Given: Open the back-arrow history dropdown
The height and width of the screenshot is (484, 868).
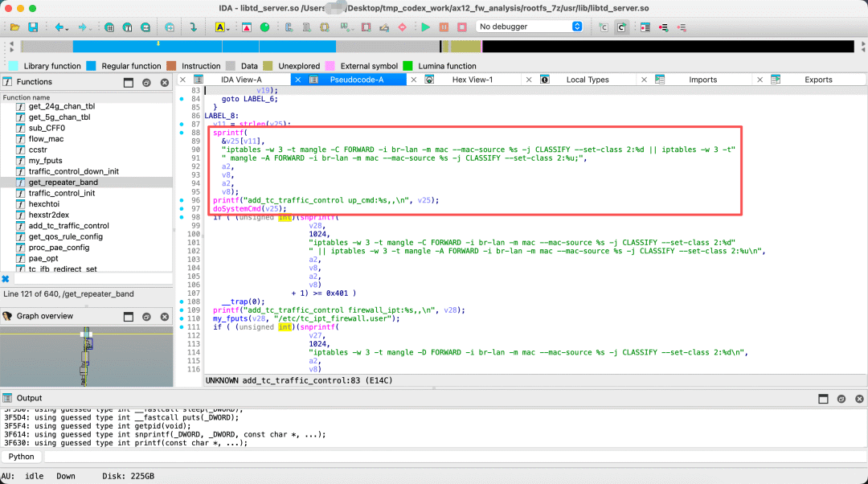Looking at the screenshot, I should (x=67, y=28).
